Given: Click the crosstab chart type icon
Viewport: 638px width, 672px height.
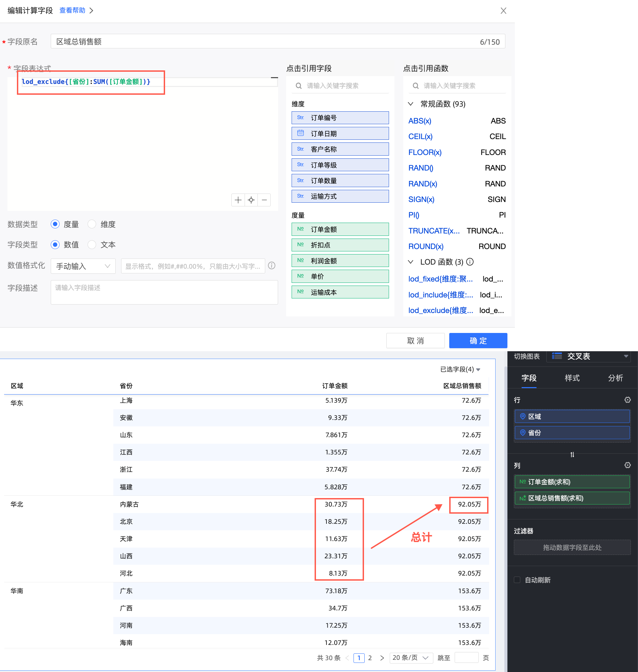Looking at the screenshot, I should pos(557,356).
